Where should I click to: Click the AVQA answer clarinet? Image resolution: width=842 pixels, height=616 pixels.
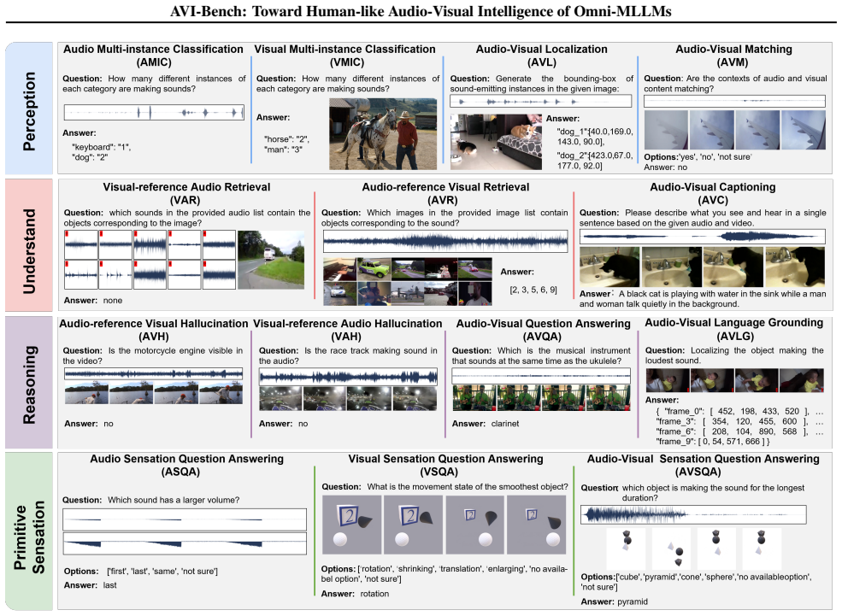(x=505, y=424)
